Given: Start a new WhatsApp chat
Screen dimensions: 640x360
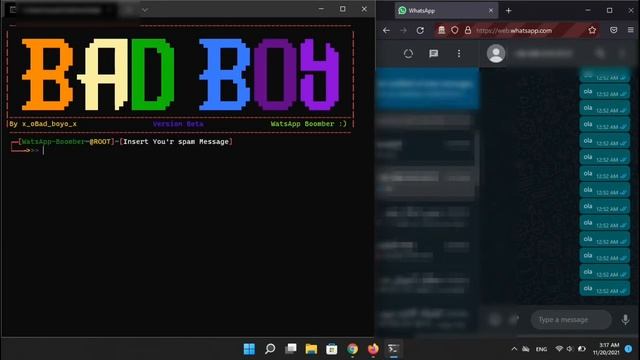Looking at the screenshot, I should point(433,54).
